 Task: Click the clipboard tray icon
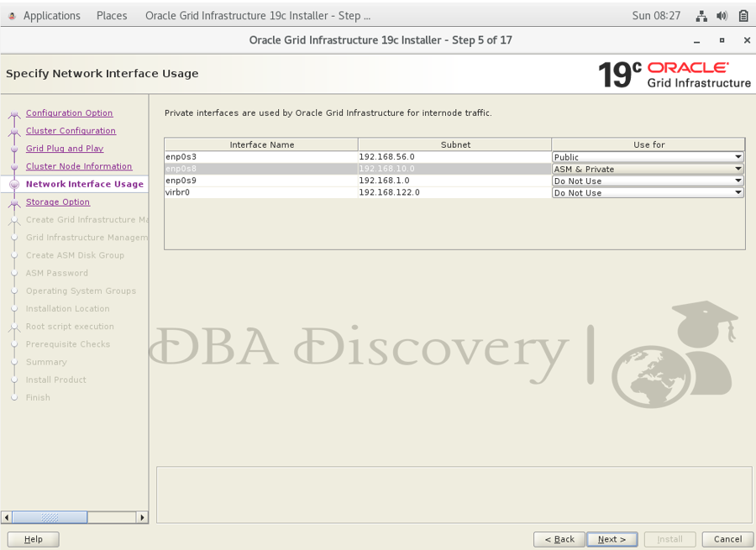point(743,16)
